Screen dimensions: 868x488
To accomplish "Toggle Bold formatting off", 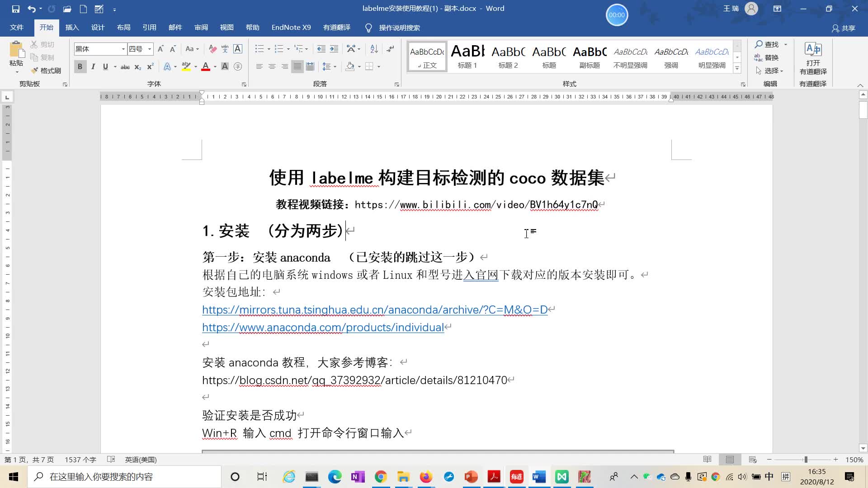I will click(80, 66).
